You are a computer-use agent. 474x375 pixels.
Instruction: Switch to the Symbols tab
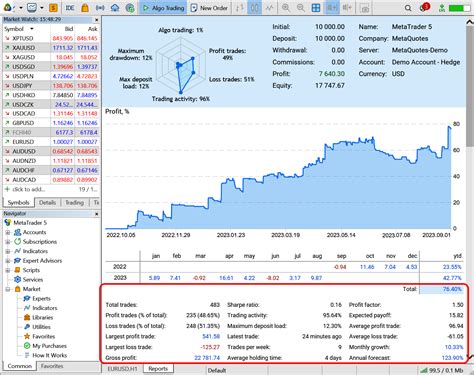coord(18,202)
